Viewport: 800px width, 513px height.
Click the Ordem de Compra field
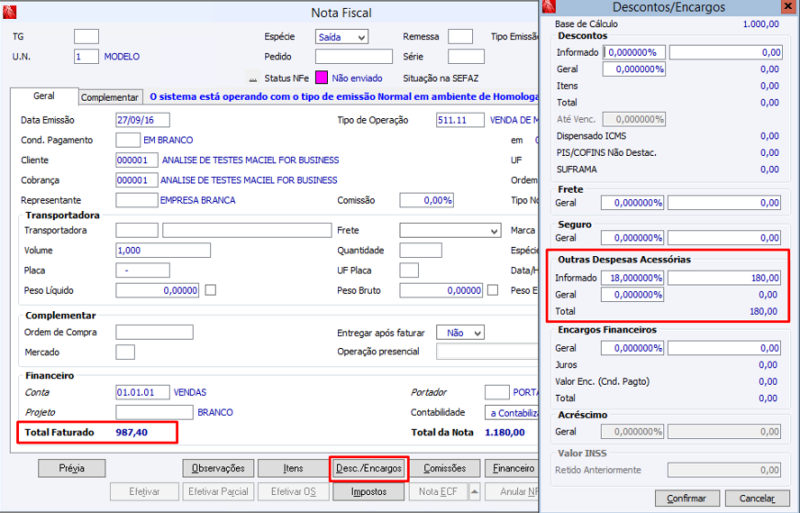pyautogui.click(x=154, y=332)
